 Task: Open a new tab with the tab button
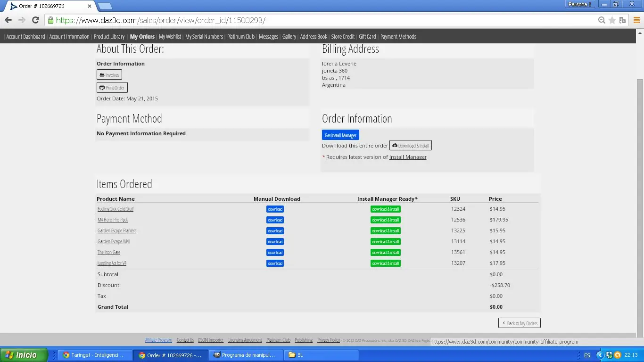(105, 6)
